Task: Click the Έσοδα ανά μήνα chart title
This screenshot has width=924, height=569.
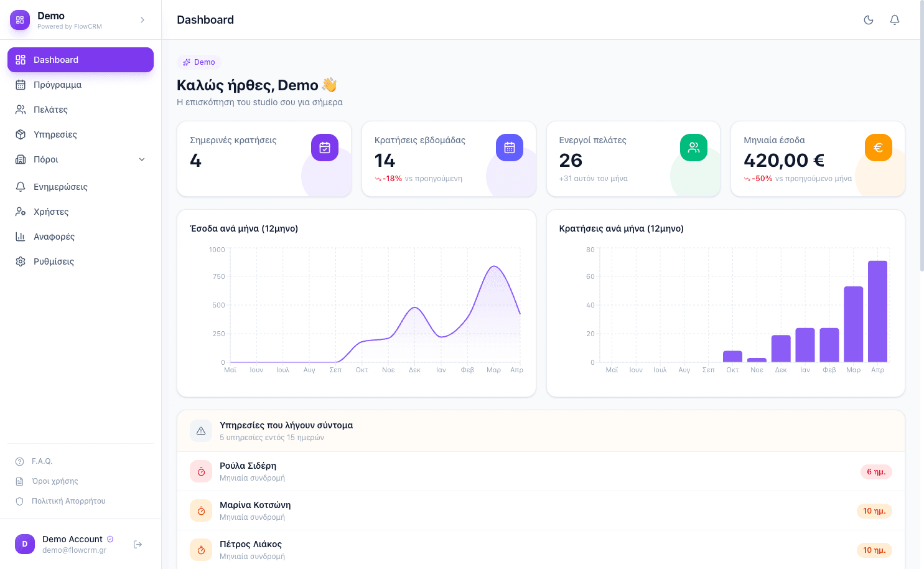Action: pyautogui.click(x=244, y=228)
